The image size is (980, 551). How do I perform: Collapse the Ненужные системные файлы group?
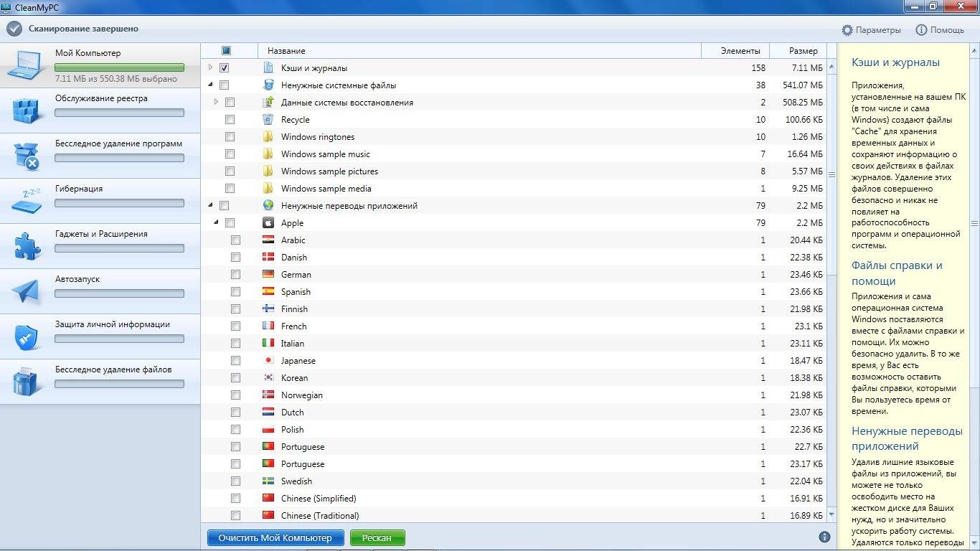coord(210,85)
